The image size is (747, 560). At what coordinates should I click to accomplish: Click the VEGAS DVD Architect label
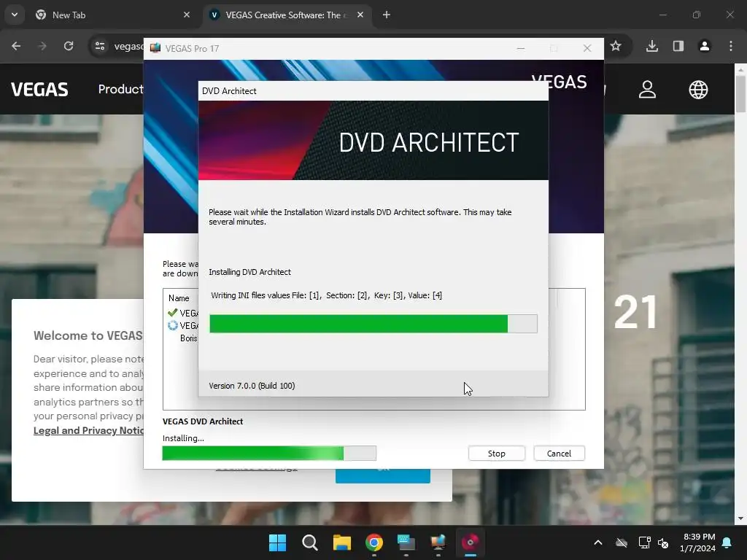tap(203, 421)
